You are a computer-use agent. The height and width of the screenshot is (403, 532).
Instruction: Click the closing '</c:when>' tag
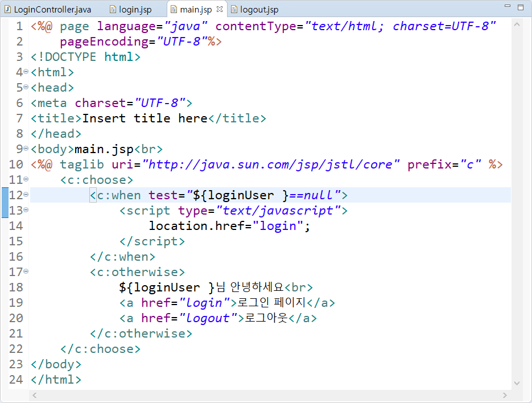tap(123, 257)
